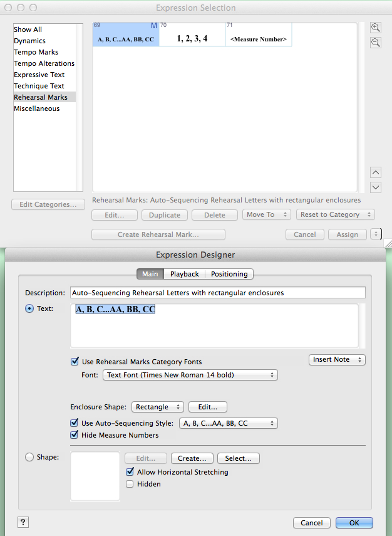Switch to the Positioning tab

point(230,274)
